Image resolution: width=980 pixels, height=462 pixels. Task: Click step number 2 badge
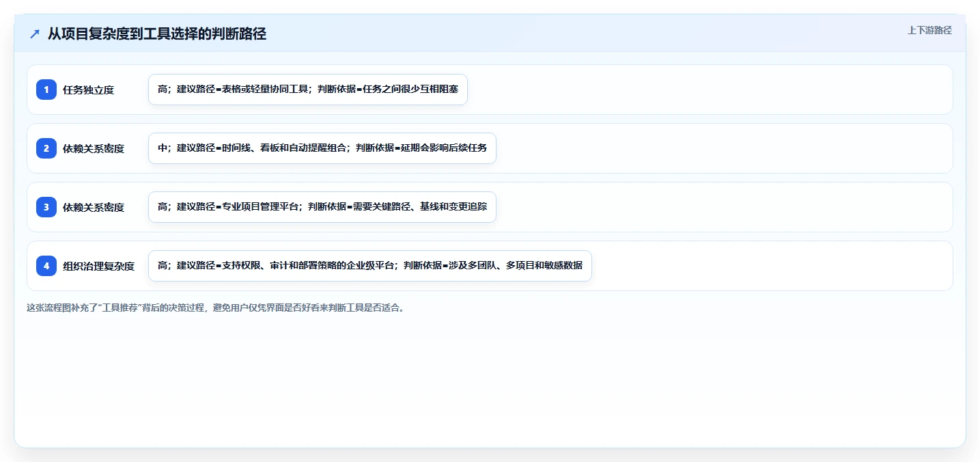(46, 148)
